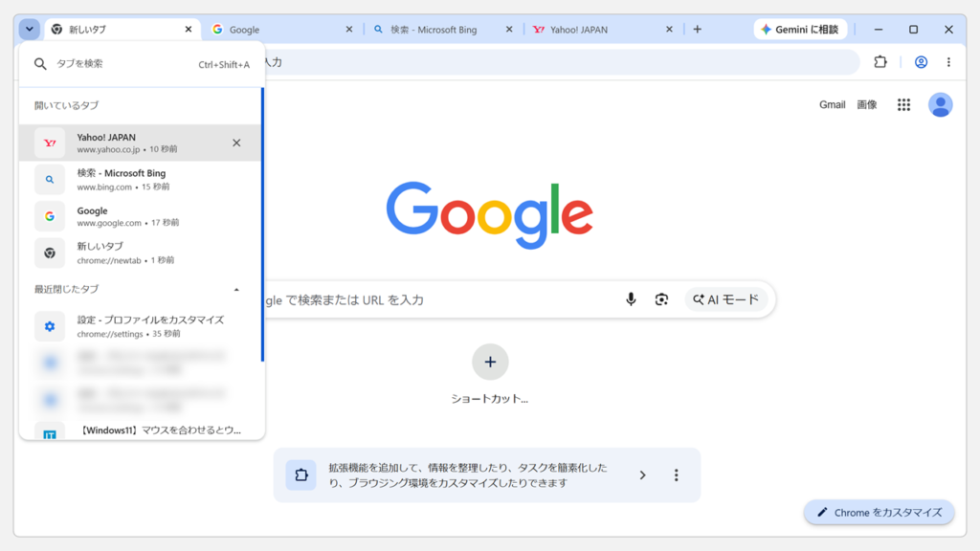Reopen 設定 - プロファイルをカスタマイズ closed tab

[x=141, y=326]
